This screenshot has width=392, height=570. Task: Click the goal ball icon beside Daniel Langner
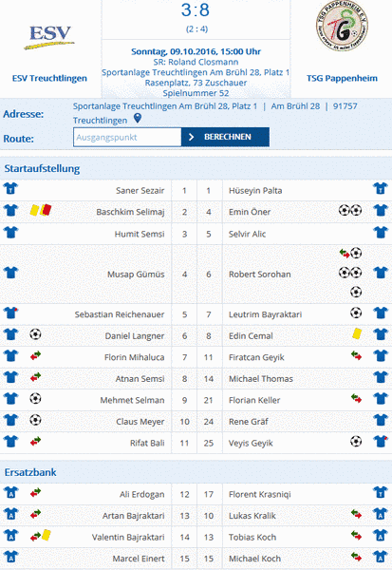[x=35, y=334]
